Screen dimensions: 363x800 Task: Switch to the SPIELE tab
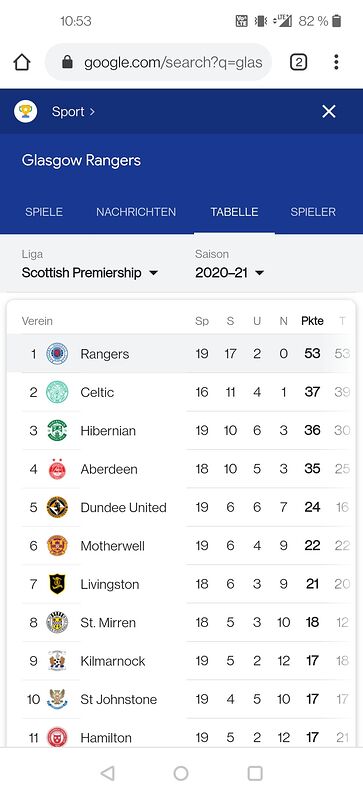point(44,212)
